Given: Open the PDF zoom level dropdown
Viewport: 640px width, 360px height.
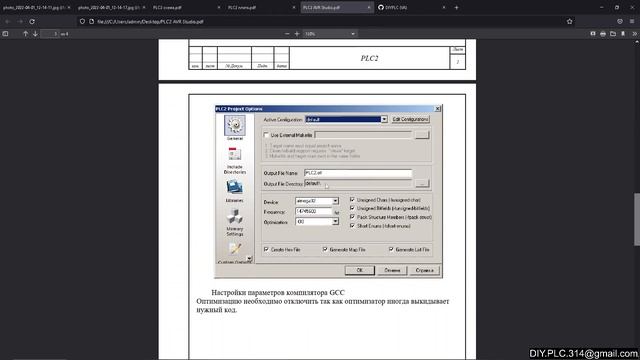Looking at the screenshot, I should pyautogui.click(x=330, y=34).
